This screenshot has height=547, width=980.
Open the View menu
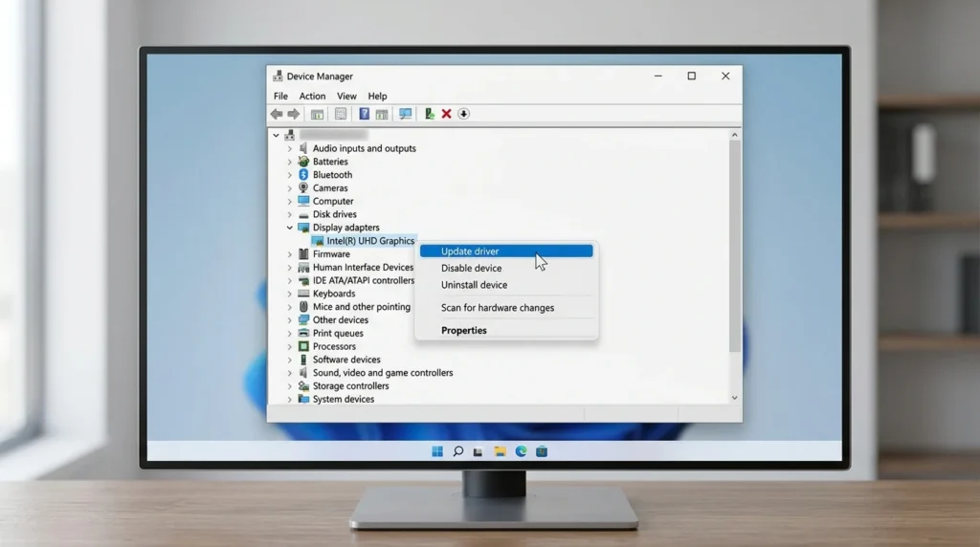(x=346, y=97)
